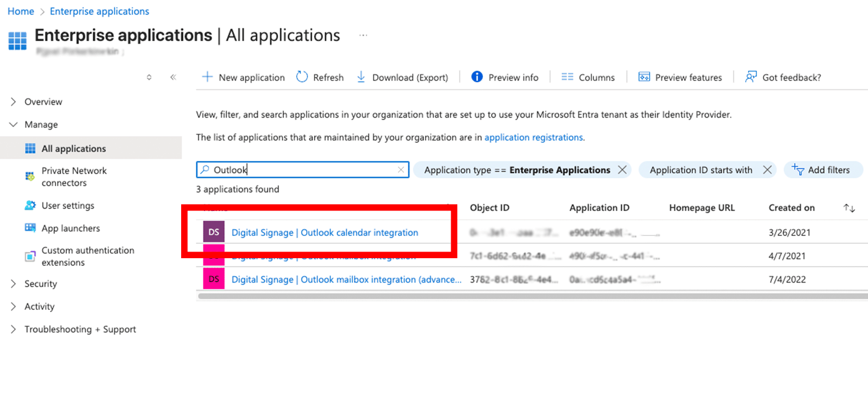
Task: Open Preview info from the toolbar
Action: pos(505,77)
